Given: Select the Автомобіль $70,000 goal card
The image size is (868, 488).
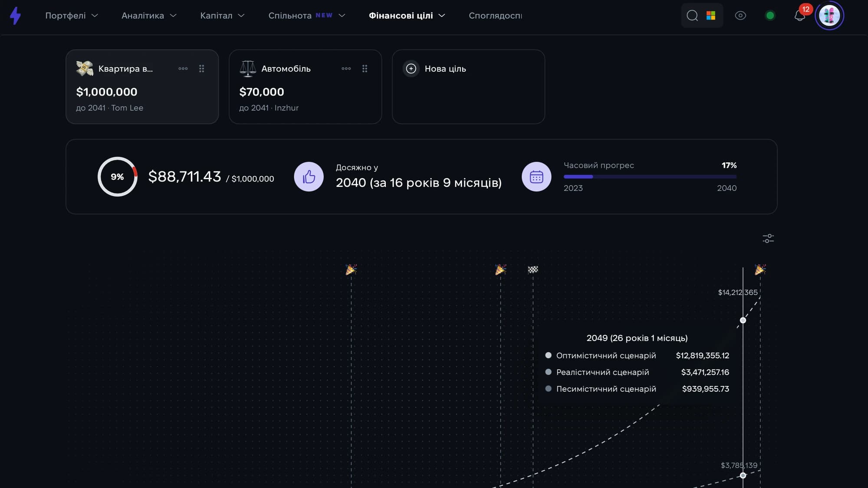Looking at the screenshot, I should tap(305, 87).
